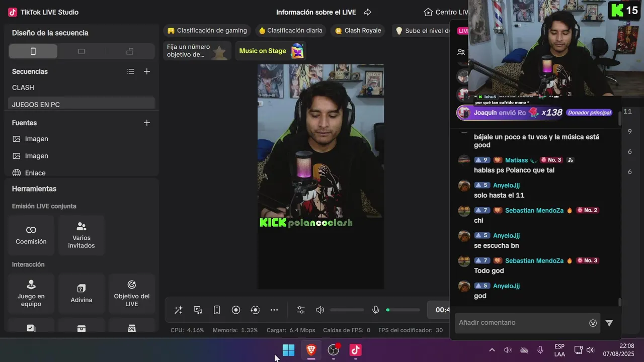Open the Clash Royale tag

point(358,31)
